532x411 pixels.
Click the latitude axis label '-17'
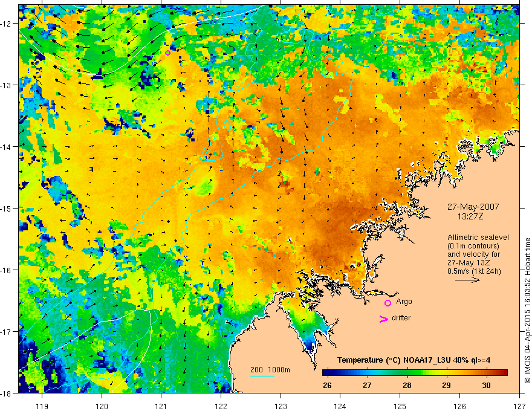[x=7, y=332]
